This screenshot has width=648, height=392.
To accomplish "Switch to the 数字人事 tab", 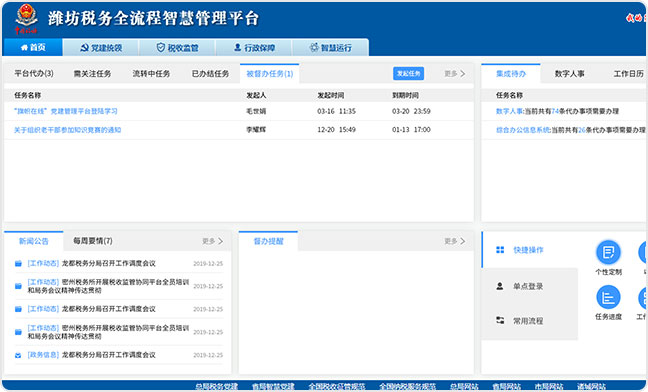I will click(569, 74).
